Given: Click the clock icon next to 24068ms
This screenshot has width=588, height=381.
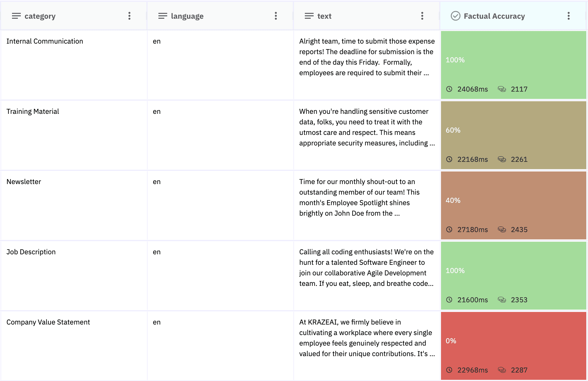Looking at the screenshot, I should [449, 89].
